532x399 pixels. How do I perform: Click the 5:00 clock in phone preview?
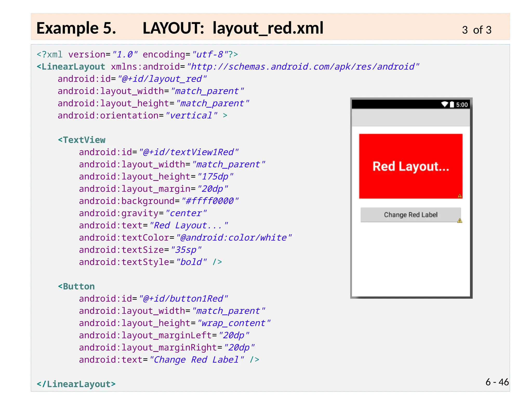pyautogui.click(x=462, y=105)
